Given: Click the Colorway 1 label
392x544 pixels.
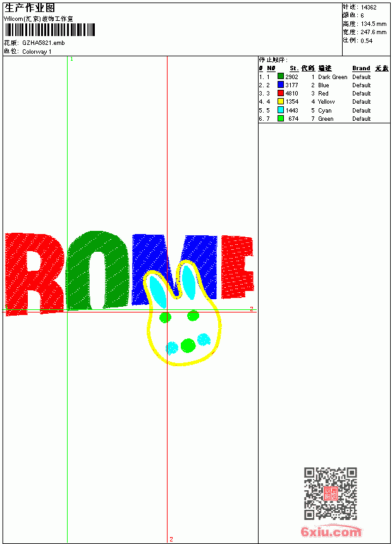Looking at the screenshot, I should (37, 52).
